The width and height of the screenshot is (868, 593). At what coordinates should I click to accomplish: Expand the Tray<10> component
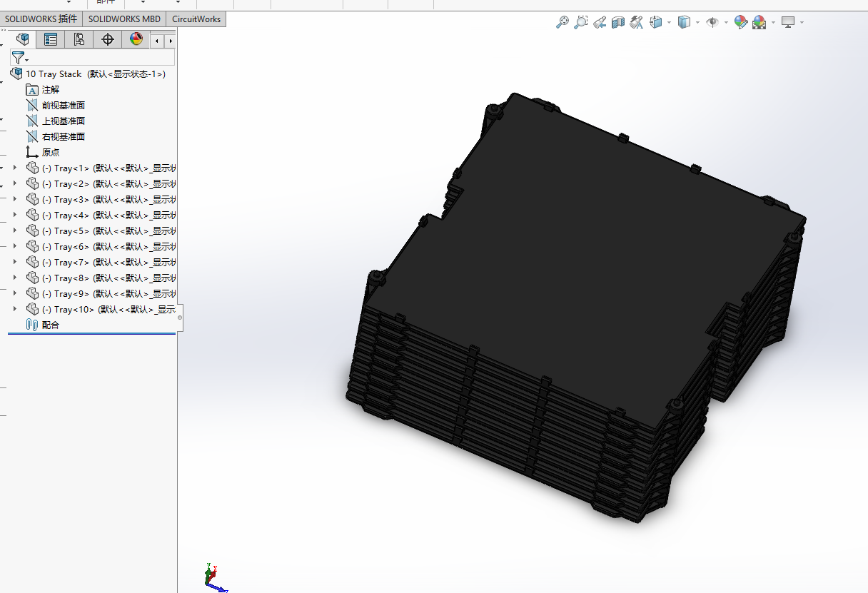pyautogui.click(x=15, y=309)
